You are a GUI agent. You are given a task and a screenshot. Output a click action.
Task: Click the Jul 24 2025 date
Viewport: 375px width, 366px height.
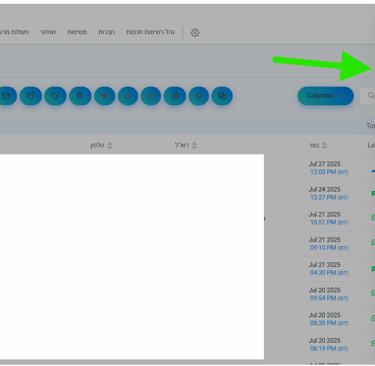pyautogui.click(x=324, y=189)
